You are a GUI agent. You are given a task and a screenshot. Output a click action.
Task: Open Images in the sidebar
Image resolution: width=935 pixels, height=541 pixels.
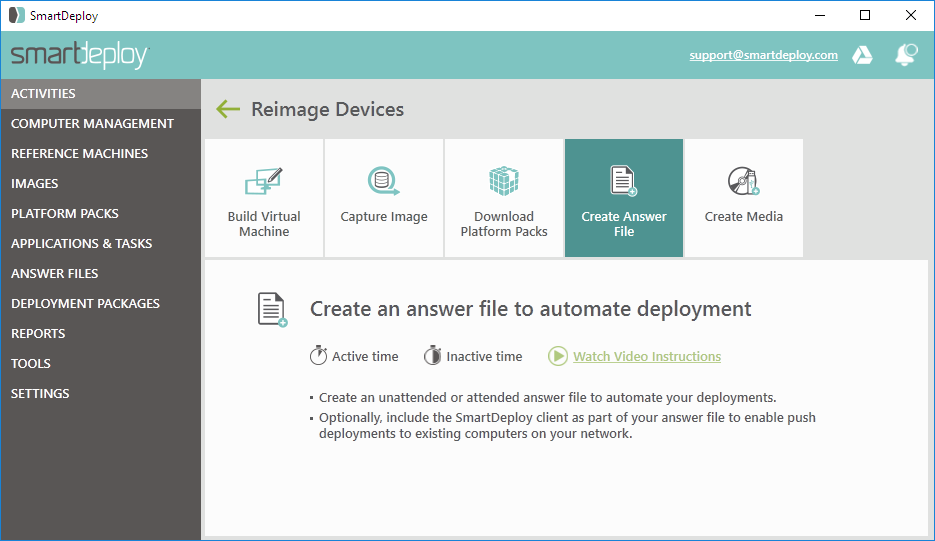(x=101, y=184)
